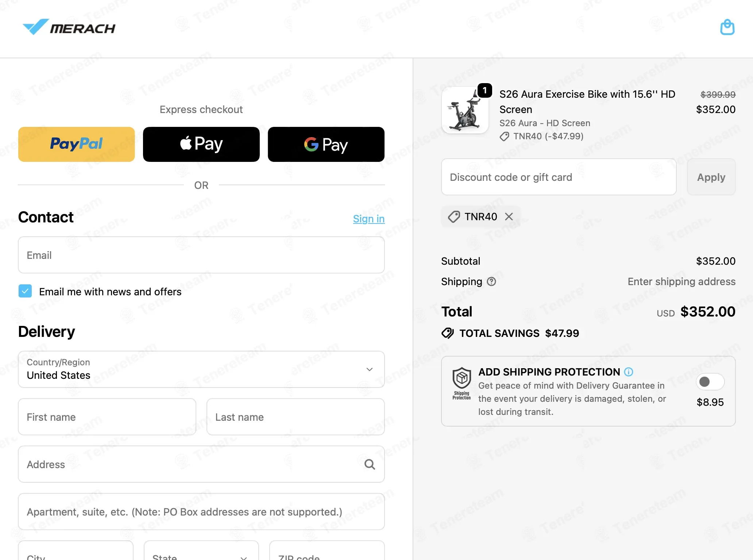Image resolution: width=753 pixels, height=560 pixels.
Task: Open the shipping protection info icon
Action: pyautogui.click(x=629, y=372)
